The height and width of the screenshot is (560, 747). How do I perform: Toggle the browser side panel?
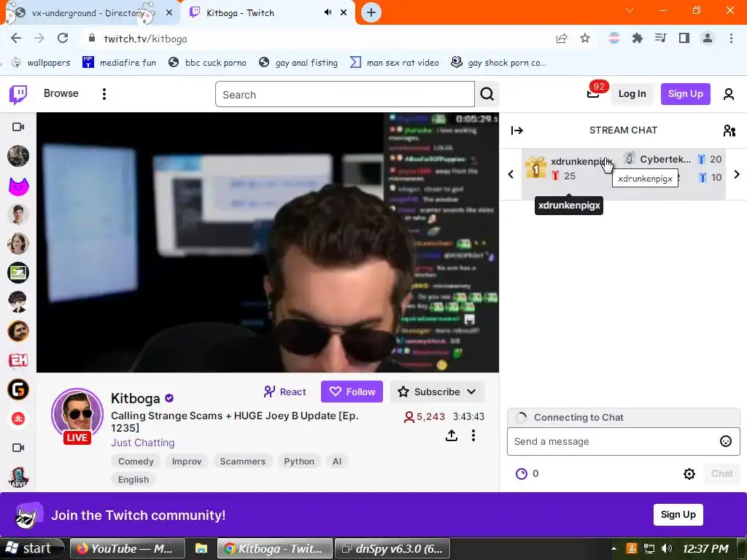[684, 38]
